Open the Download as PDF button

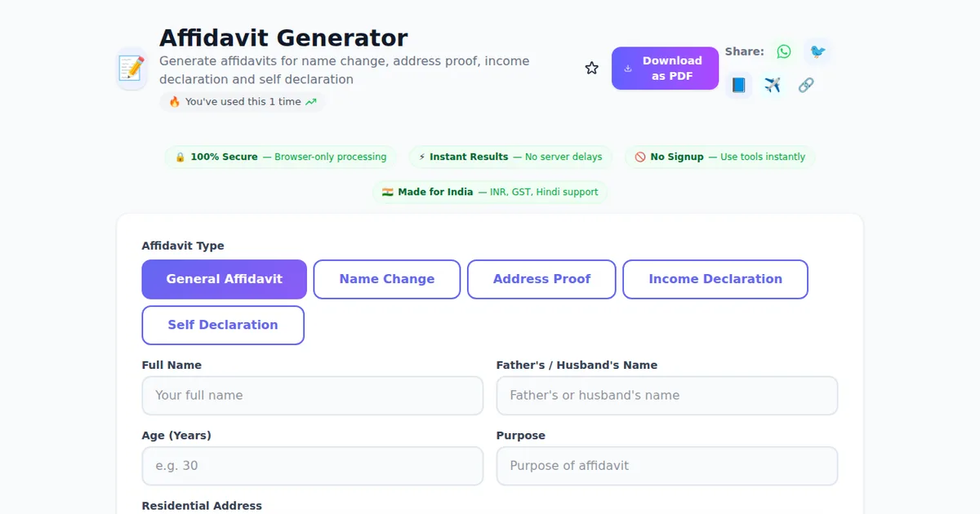[665, 68]
